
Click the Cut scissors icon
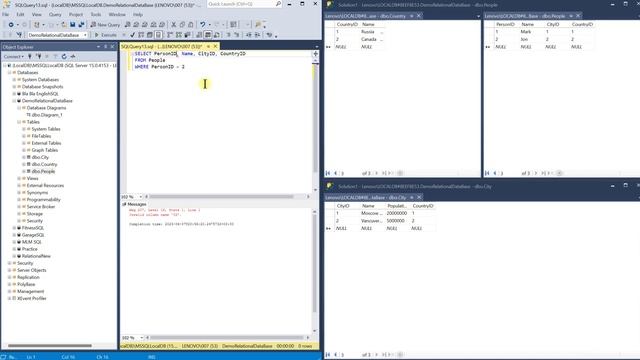[173, 25]
